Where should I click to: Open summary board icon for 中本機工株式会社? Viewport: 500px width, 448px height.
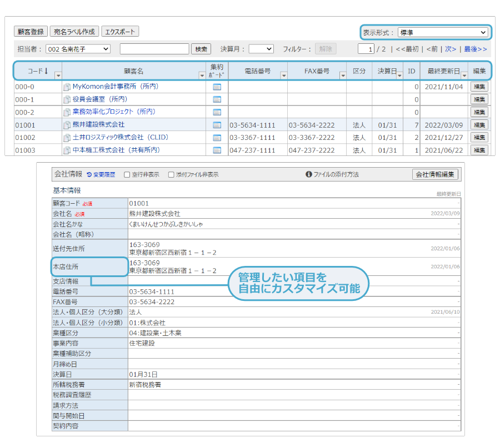pos(217,150)
